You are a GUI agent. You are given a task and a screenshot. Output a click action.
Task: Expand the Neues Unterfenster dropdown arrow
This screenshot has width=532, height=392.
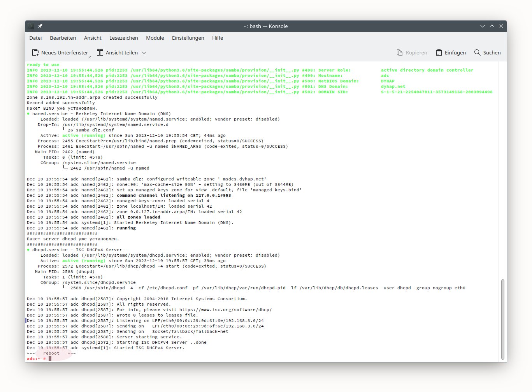tap(90, 56)
